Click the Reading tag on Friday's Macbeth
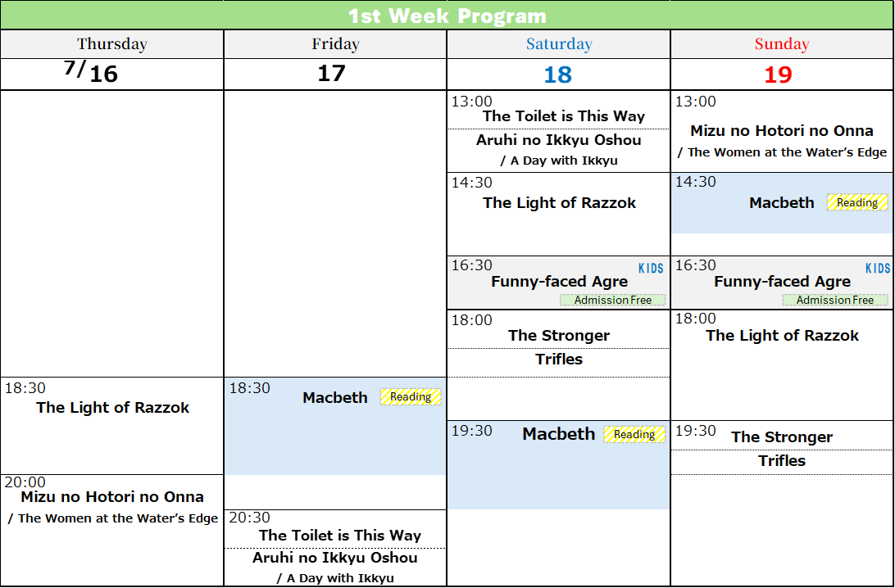The height and width of the screenshot is (588, 895). (411, 397)
